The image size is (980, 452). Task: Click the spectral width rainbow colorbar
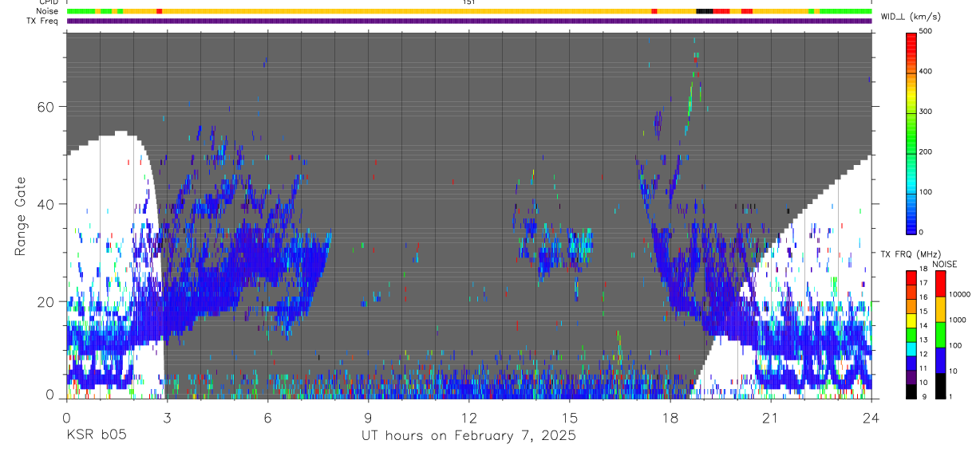(x=911, y=132)
